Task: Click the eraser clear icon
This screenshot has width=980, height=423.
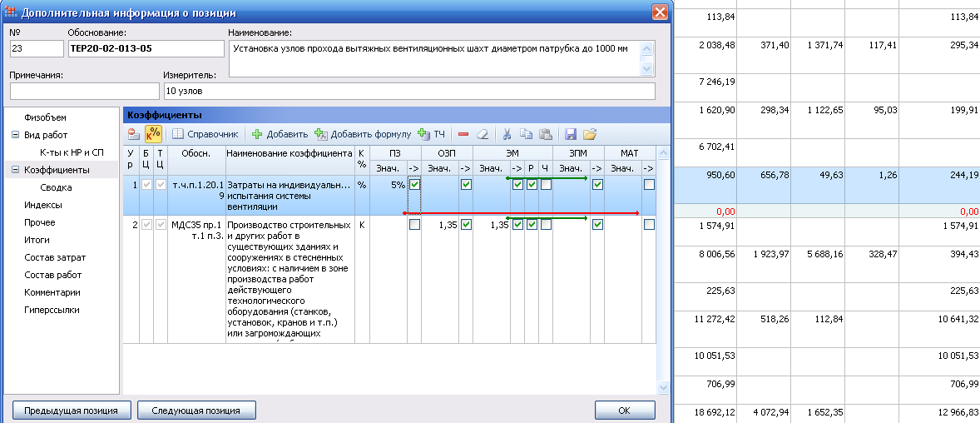Action: coord(481,134)
